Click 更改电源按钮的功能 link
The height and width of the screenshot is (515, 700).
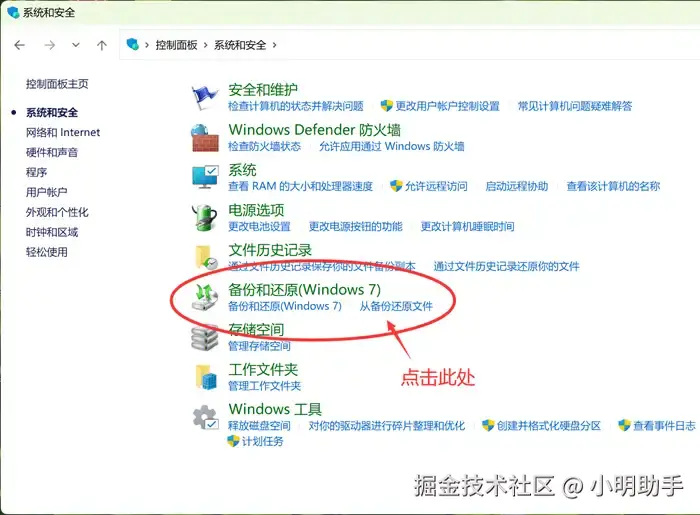pos(356,226)
